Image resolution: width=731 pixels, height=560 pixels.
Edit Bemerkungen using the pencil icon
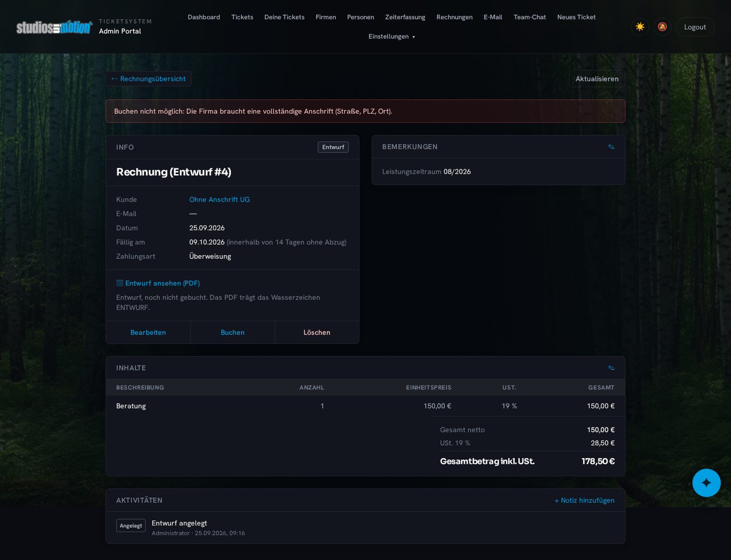click(x=611, y=147)
